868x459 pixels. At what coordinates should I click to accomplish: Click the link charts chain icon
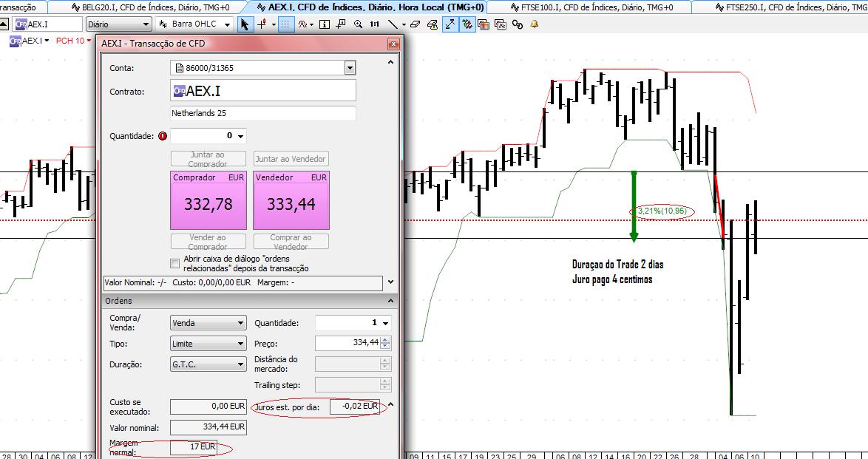click(518, 24)
